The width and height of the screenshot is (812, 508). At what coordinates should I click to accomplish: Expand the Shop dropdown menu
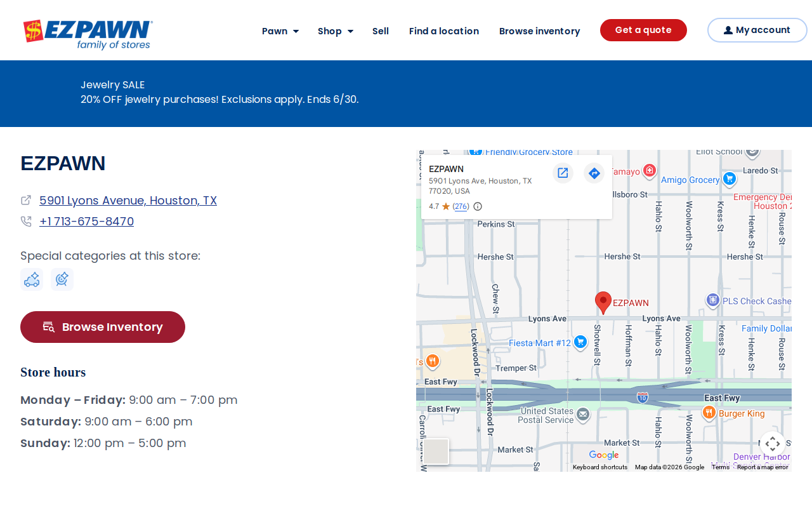pyautogui.click(x=336, y=31)
